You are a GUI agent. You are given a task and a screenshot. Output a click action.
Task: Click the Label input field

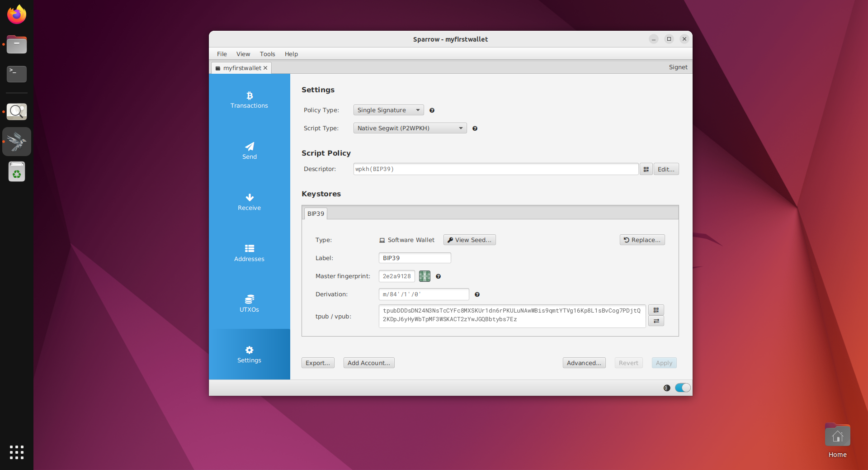pos(415,258)
